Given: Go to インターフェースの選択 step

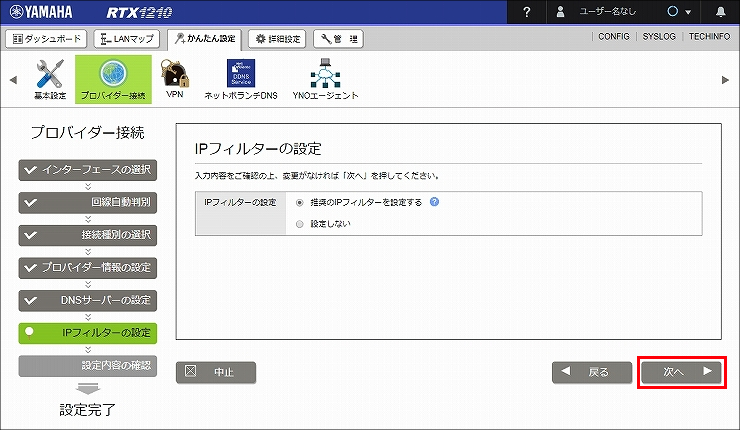Looking at the screenshot, I should (88, 170).
